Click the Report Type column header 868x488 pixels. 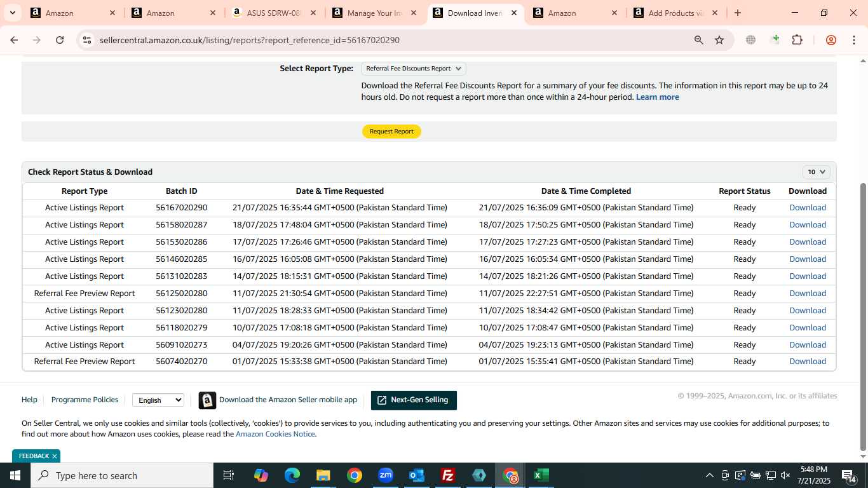85,191
